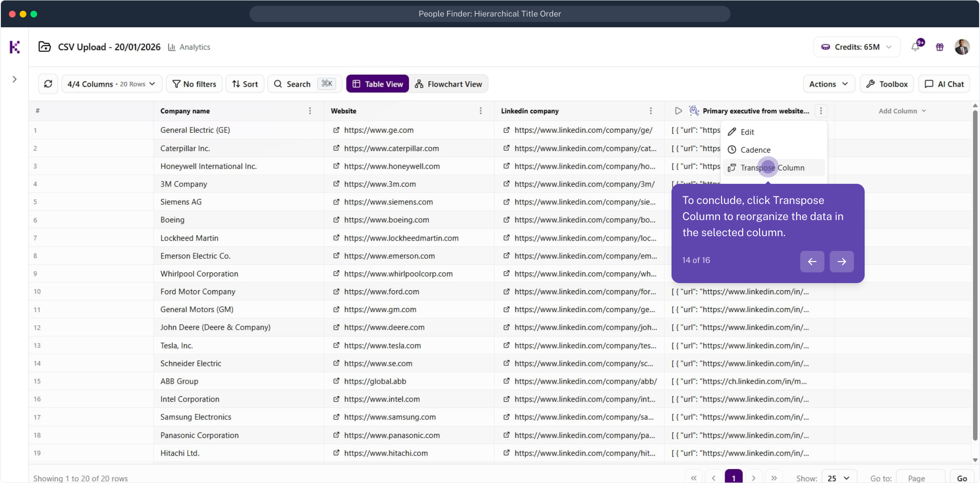The height and width of the screenshot is (483, 980).
Task: Go to previous page chevron
Action: pyautogui.click(x=714, y=478)
